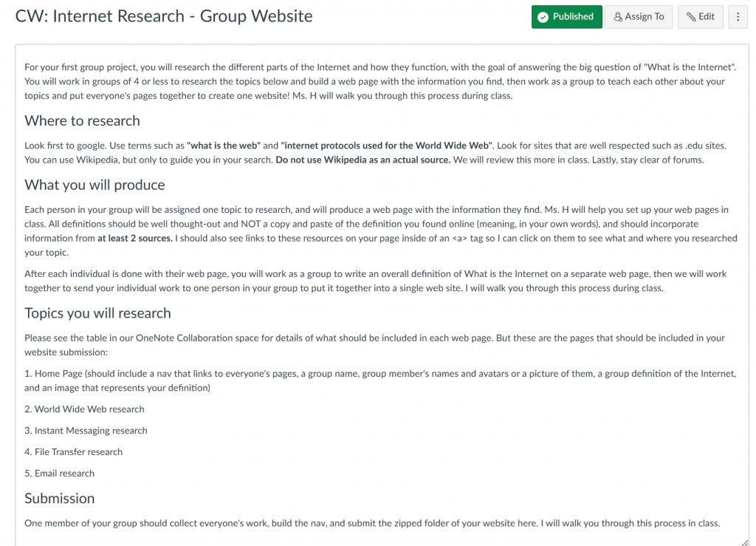Image resolution: width=756 pixels, height=546 pixels.
Task: Click the Topics you will research heading
Action: tap(97, 313)
